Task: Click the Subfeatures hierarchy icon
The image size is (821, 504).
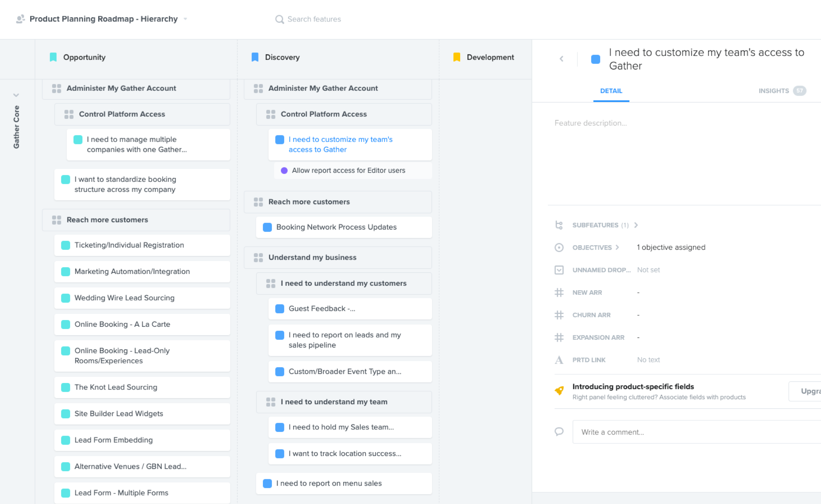Action: click(559, 225)
